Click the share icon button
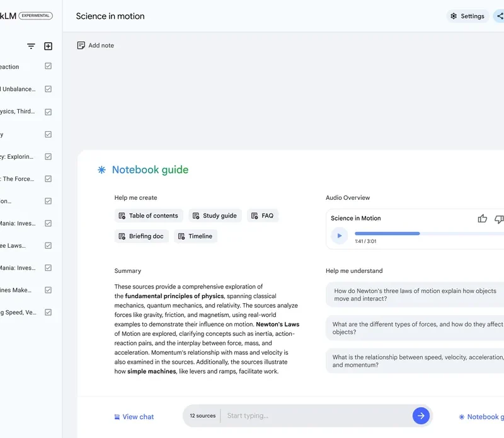This screenshot has height=438, width=504. coord(499,16)
